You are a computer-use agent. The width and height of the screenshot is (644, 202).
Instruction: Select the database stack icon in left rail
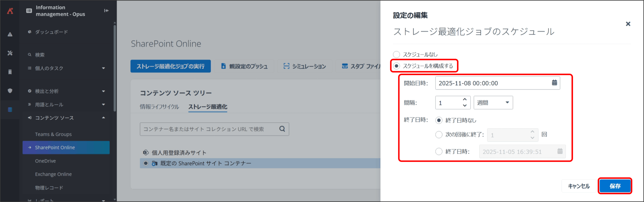tap(10, 110)
